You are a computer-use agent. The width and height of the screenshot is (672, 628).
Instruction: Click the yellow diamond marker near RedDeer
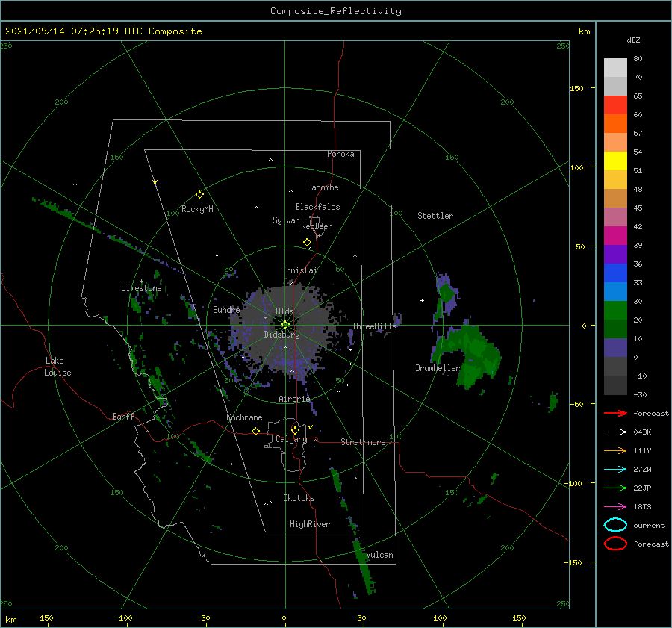coord(308,243)
